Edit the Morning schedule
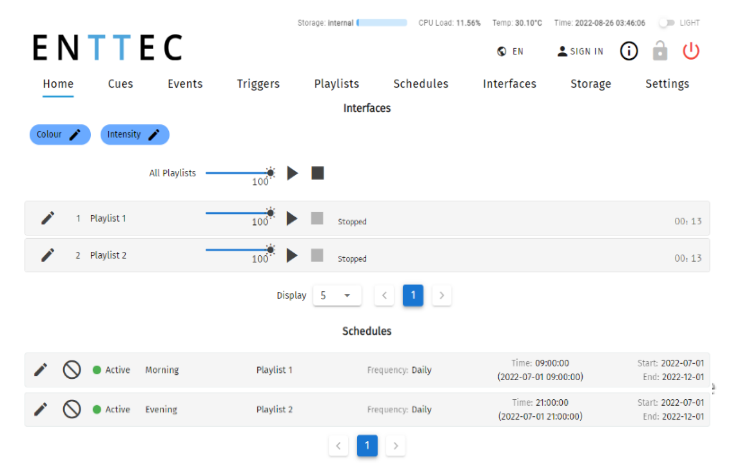The height and width of the screenshot is (476, 731). (41, 370)
